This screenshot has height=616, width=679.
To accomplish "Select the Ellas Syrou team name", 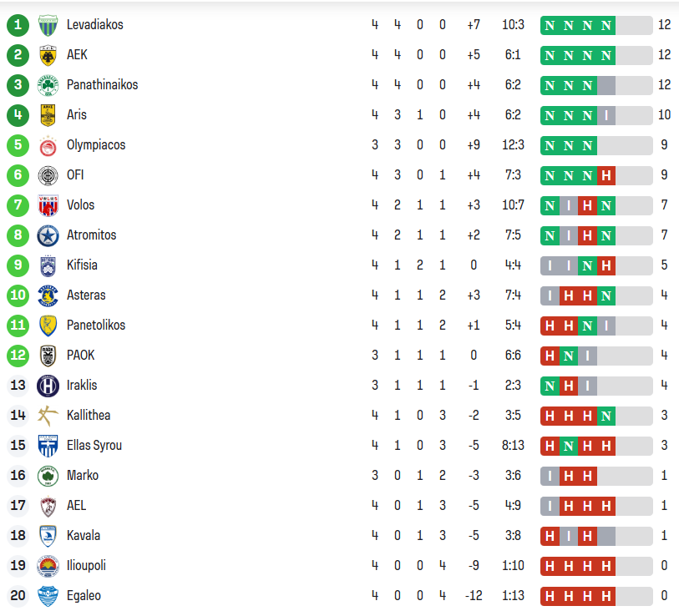I will [x=94, y=446].
